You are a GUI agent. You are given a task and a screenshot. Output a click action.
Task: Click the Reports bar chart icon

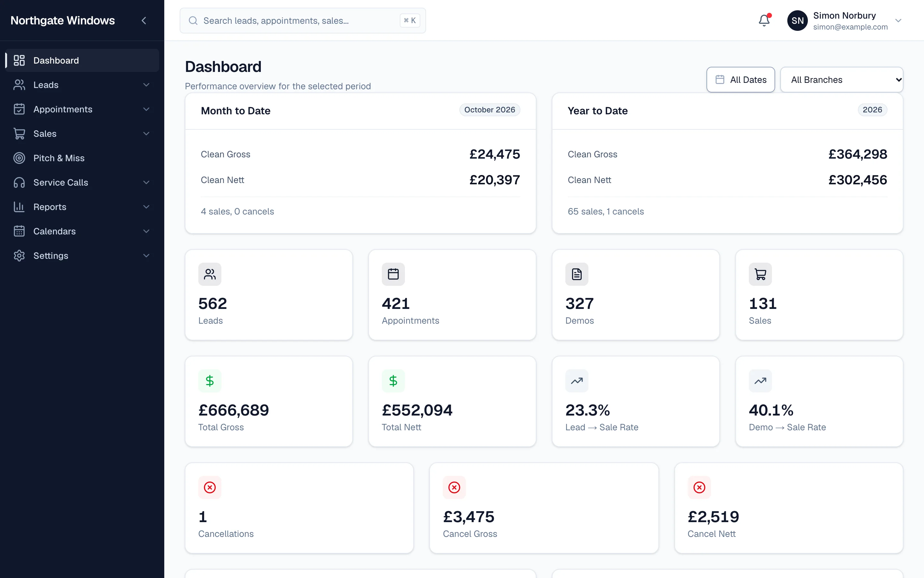(19, 207)
